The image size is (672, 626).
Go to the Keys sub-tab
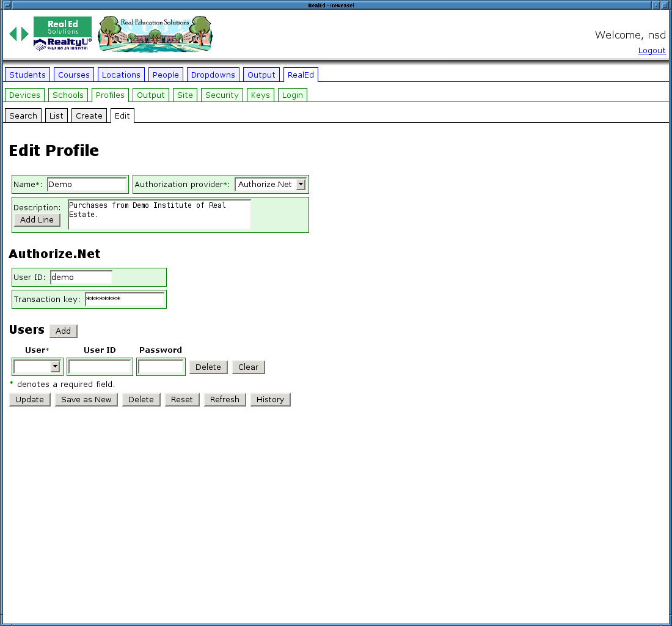click(260, 95)
